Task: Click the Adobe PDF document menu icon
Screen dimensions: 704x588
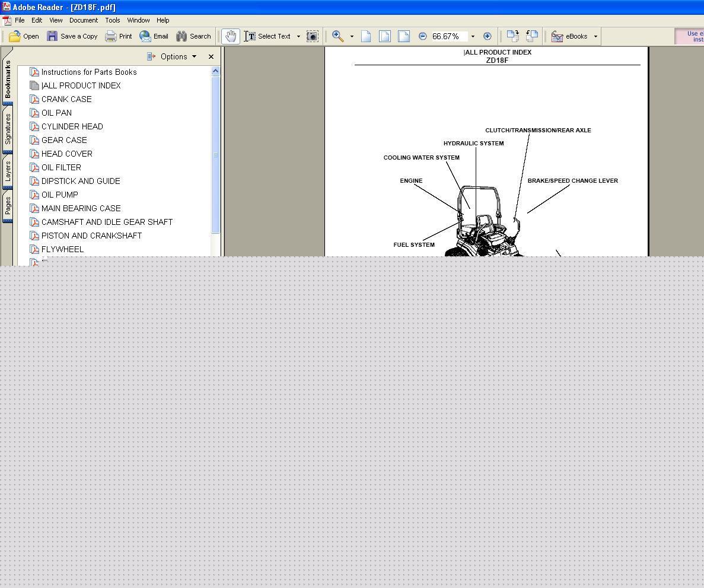Action: 7,20
